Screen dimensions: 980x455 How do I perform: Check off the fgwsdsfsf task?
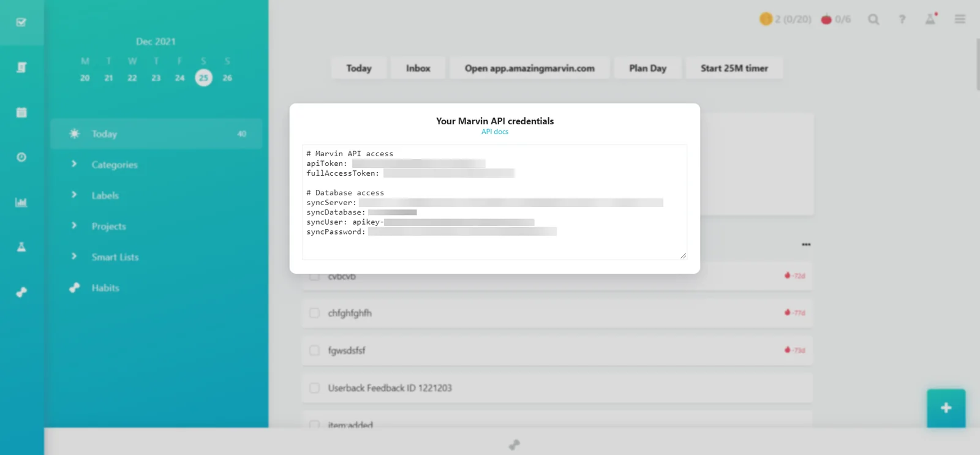(314, 350)
